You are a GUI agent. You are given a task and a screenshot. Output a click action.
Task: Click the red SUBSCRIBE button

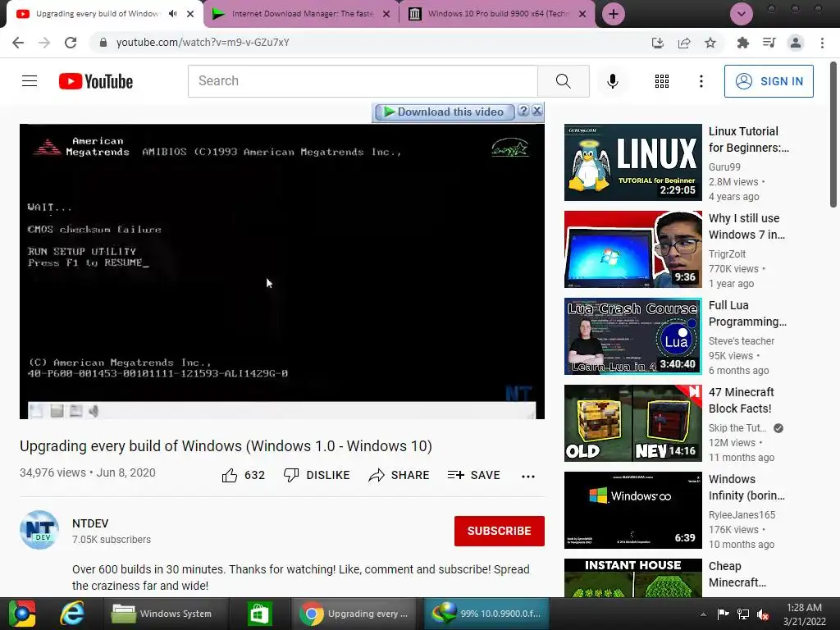coord(500,531)
